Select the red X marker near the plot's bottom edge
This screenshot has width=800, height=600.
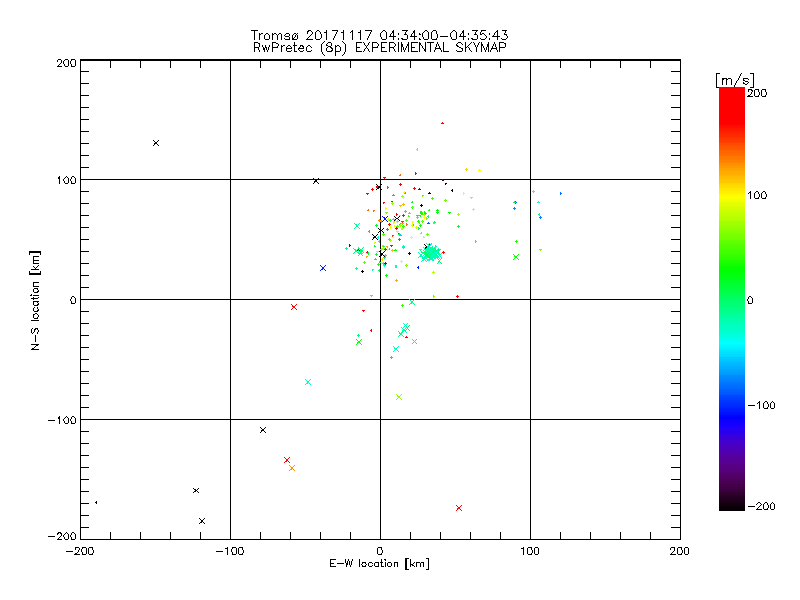459,508
